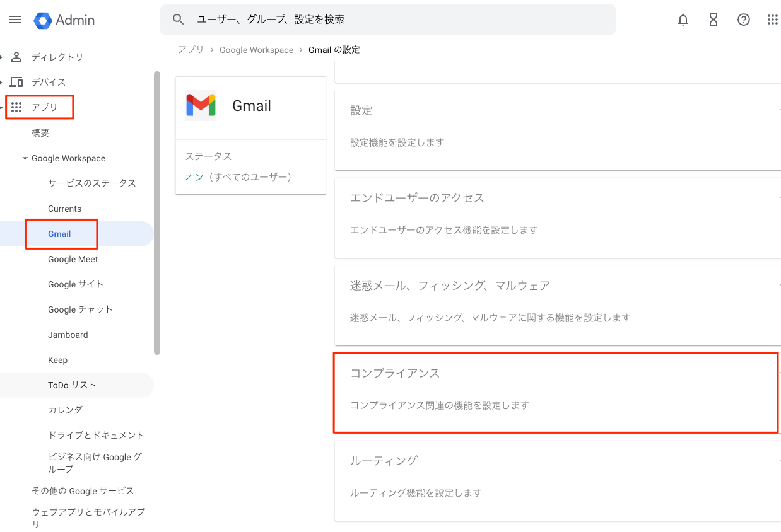
Task: Select アプリ in the sidebar
Action: 44,107
